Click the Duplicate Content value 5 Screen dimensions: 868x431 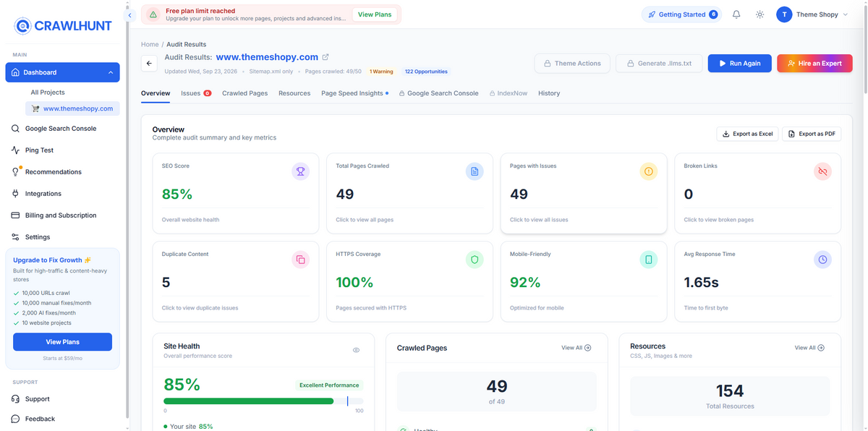pos(166,282)
